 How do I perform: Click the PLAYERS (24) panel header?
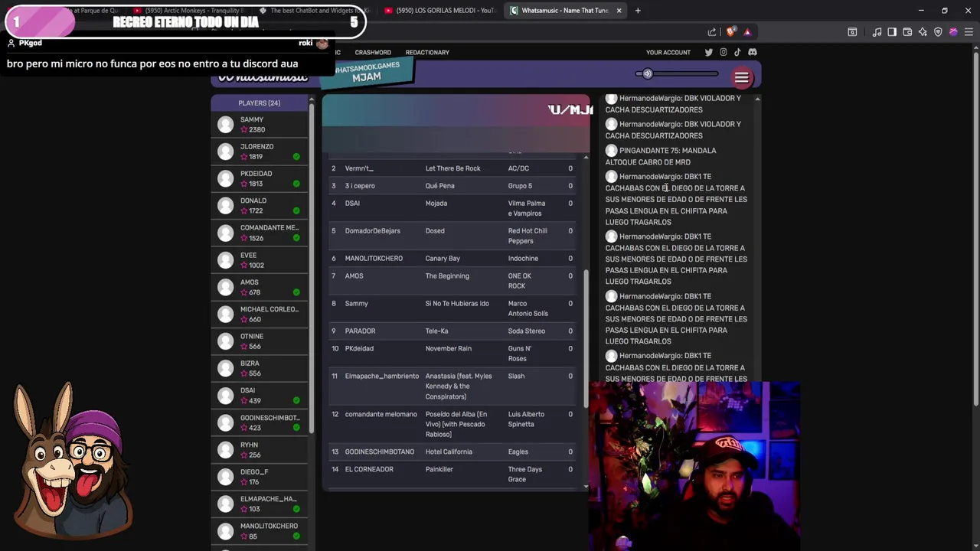coord(259,103)
